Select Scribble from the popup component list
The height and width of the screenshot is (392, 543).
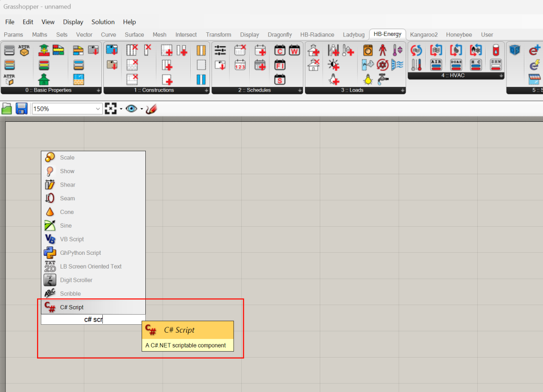tap(69, 293)
